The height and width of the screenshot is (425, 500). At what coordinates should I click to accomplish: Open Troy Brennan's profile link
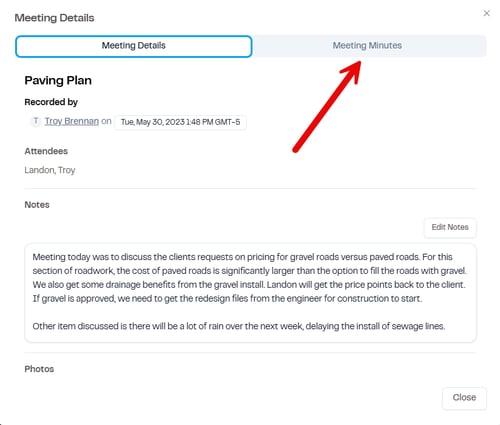[72, 121]
